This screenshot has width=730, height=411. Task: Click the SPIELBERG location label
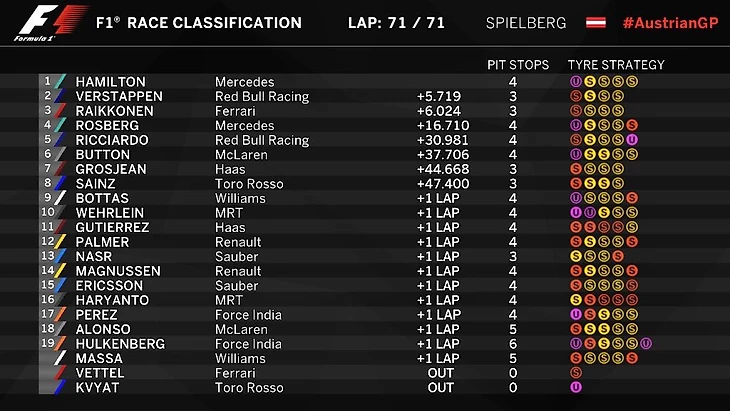point(525,22)
